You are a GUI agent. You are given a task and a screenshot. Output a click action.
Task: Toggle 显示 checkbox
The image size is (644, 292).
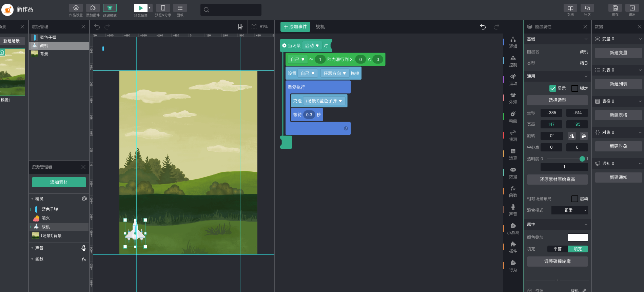tap(553, 88)
